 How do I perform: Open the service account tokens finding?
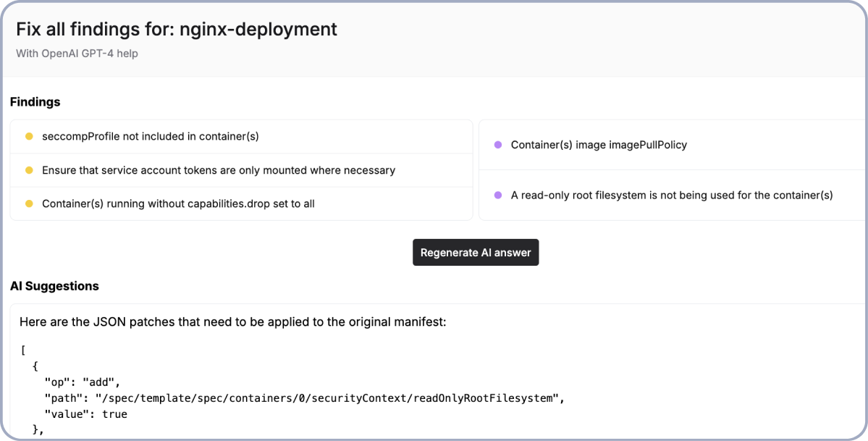[218, 170]
